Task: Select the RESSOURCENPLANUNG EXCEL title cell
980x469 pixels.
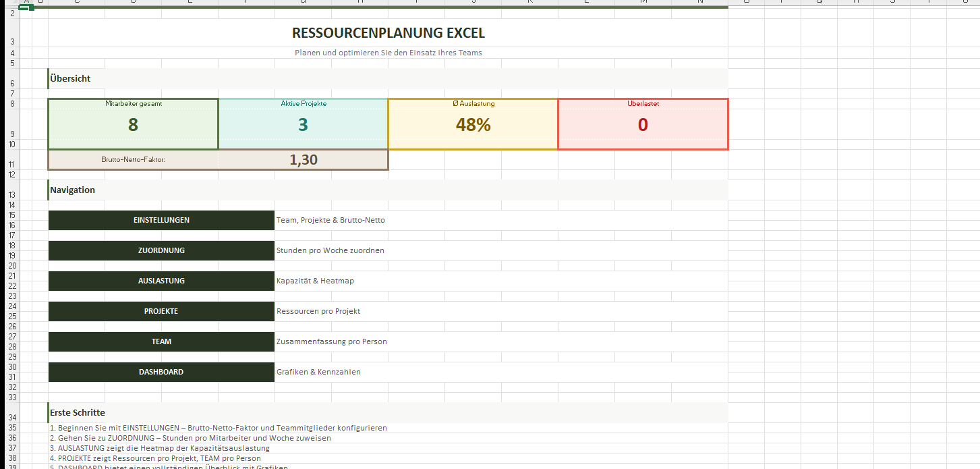Action: point(388,33)
